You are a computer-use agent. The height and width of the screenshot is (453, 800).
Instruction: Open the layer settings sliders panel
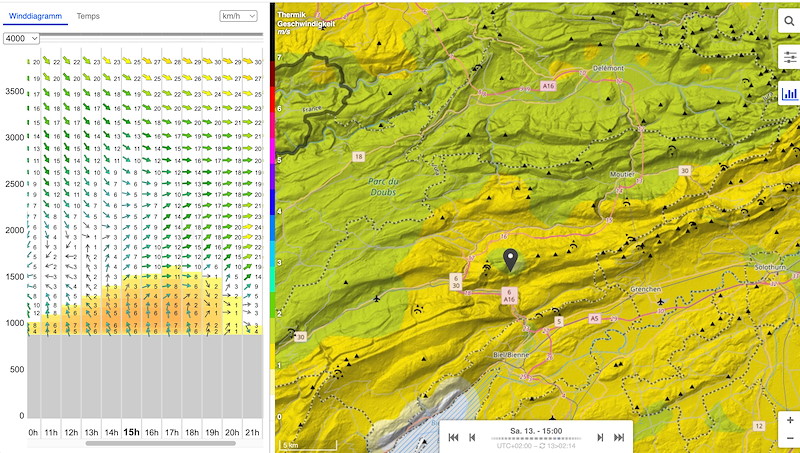[789, 58]
